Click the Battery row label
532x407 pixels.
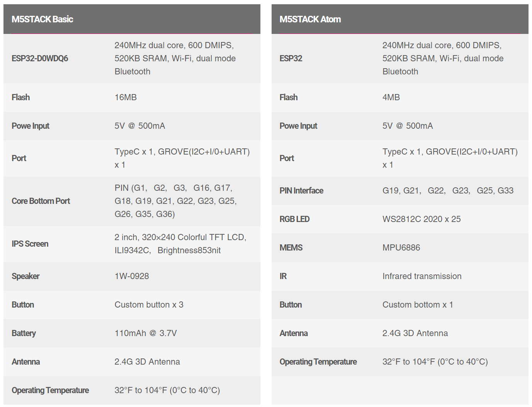(24, 333)
